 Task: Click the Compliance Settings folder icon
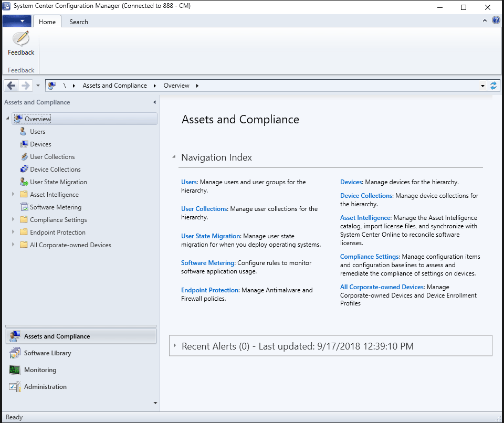[x=24, y=219]
